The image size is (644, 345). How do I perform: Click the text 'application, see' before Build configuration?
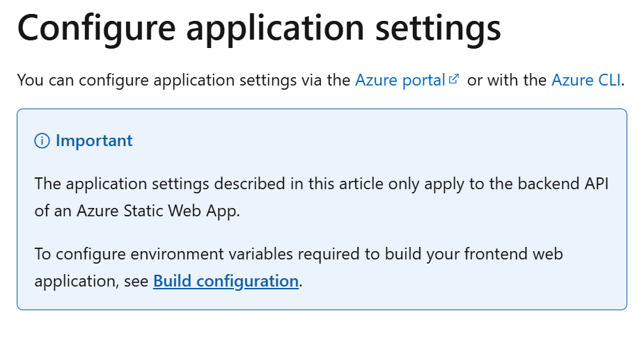(x=91, y=281)
